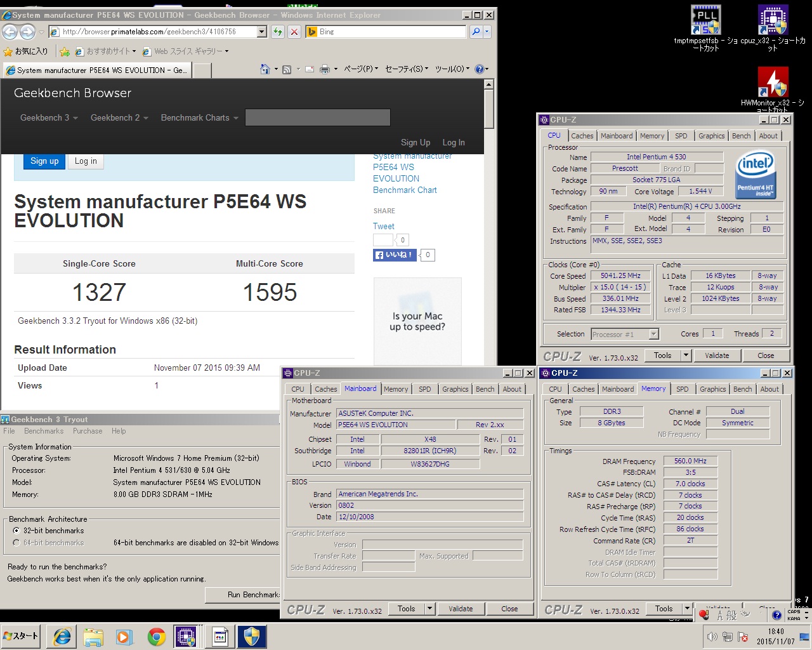Image resolution: width=812 pixels, height=650 pixels.
Task: Click the single-core score 1327
Action: 99,292
